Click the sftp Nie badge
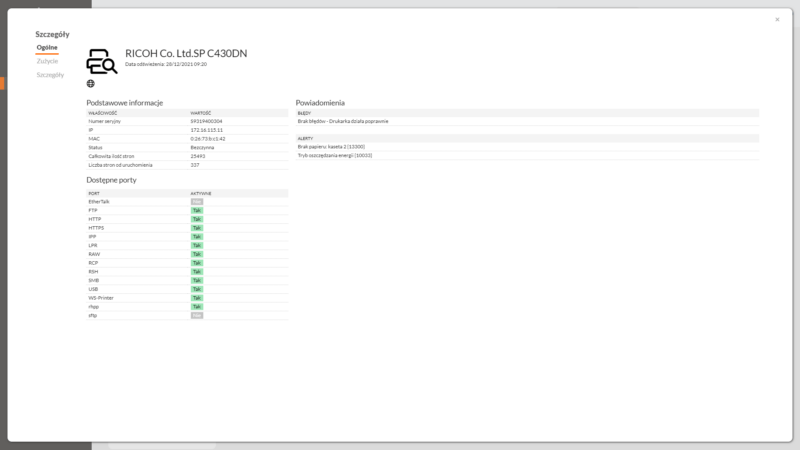The width and height of the screenshot is (800, 450). point(197,315)
